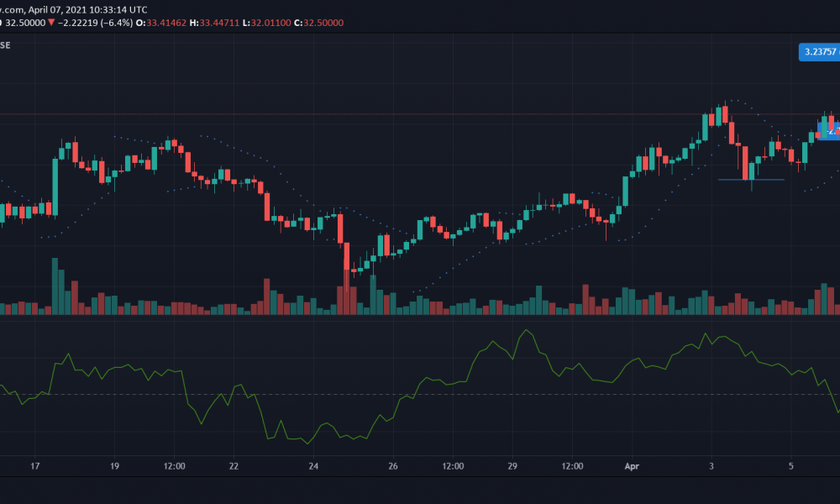Click the blue 3.23757 price tag
Viewport: 840px width, 504px height.
click(819, 52)
